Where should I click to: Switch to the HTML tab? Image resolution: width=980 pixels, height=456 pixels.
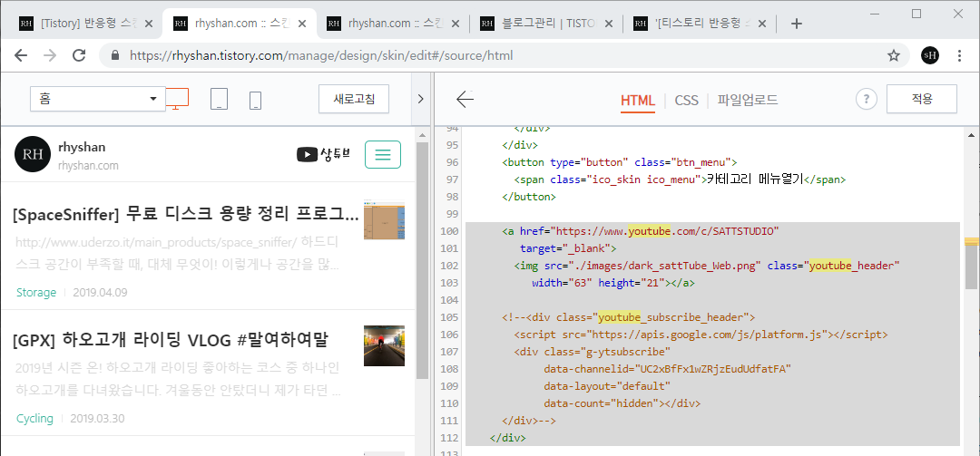tap(638, 100)
